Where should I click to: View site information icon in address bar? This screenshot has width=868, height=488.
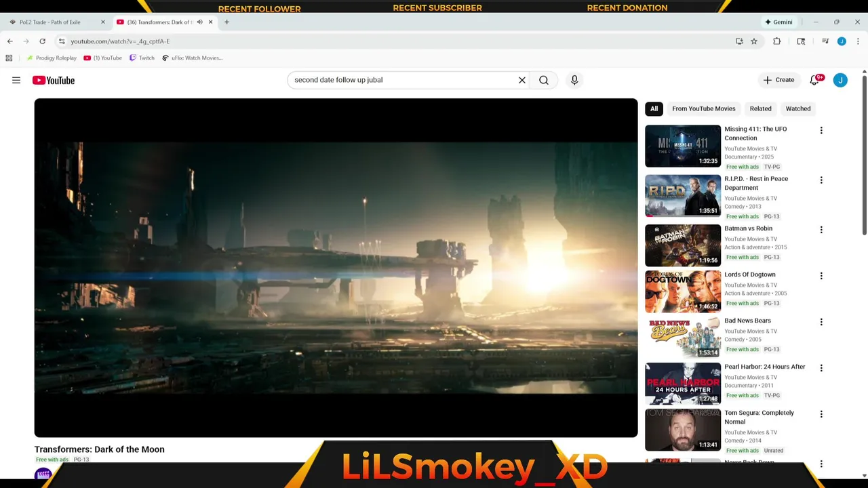pyautogui.click(x=62, y=41)
